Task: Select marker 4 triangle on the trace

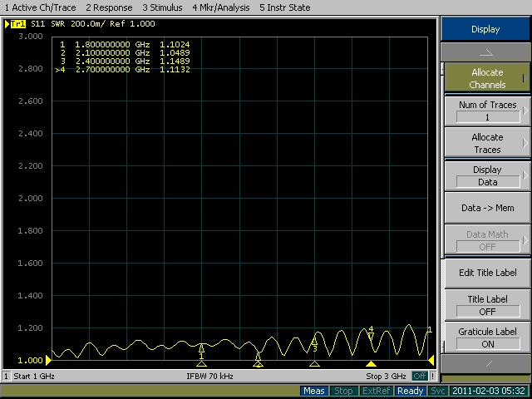Action: coord(371,336)
